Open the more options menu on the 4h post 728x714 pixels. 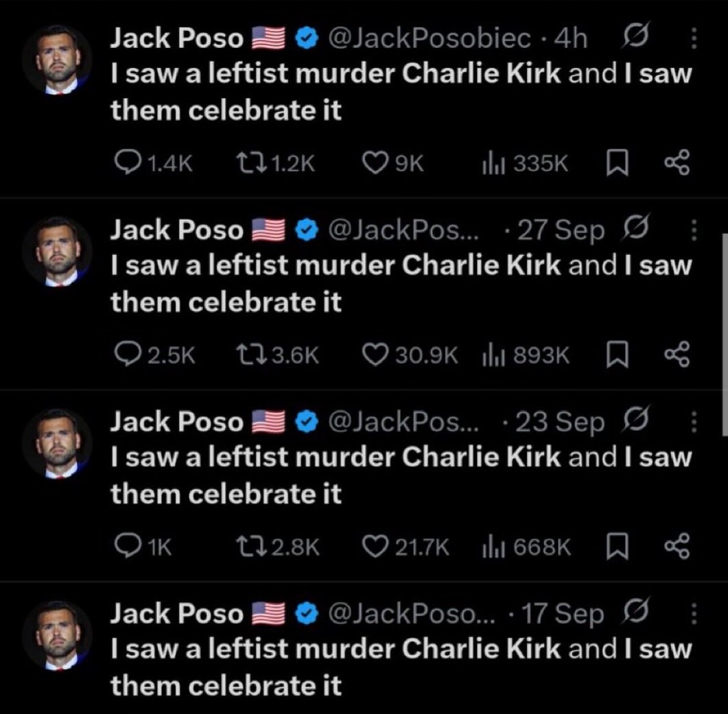(693, 40)
